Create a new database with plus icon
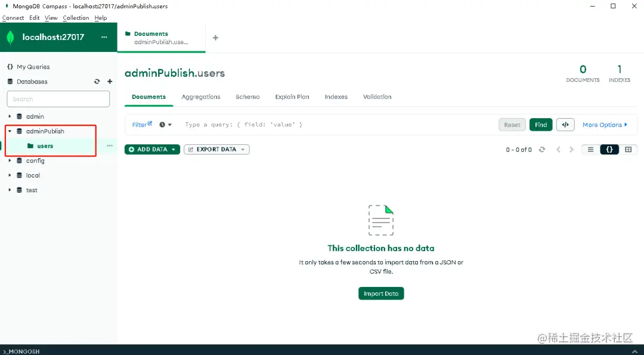The image size is (644, 355). 110,81
